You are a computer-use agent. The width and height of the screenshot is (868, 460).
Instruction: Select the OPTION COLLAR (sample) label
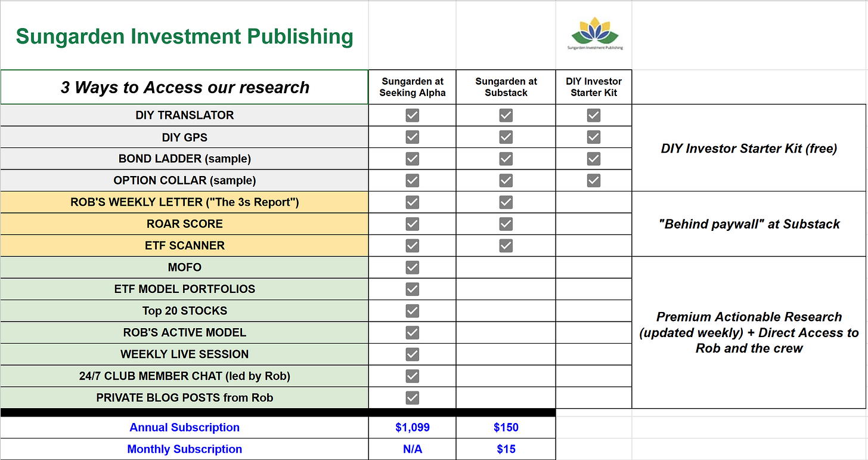click(x=185, y=180)
